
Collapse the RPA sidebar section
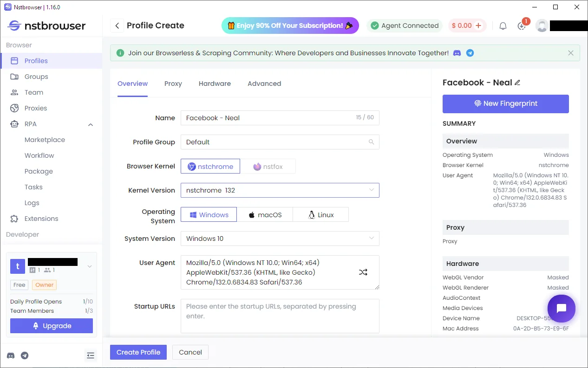91,124
